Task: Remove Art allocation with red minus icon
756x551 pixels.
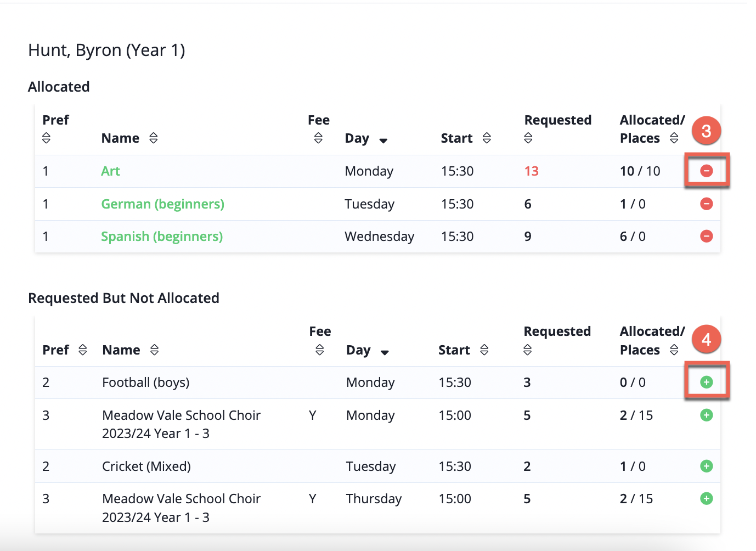Action: 707,171
